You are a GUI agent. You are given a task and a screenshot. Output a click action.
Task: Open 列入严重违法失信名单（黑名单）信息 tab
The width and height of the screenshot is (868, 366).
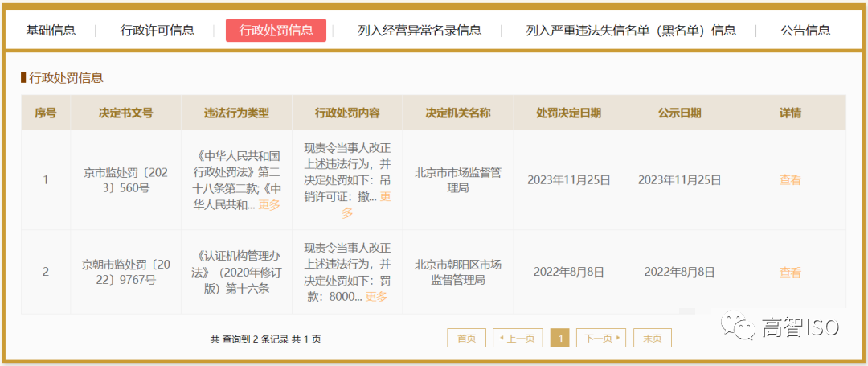click(x=631, y=31)
